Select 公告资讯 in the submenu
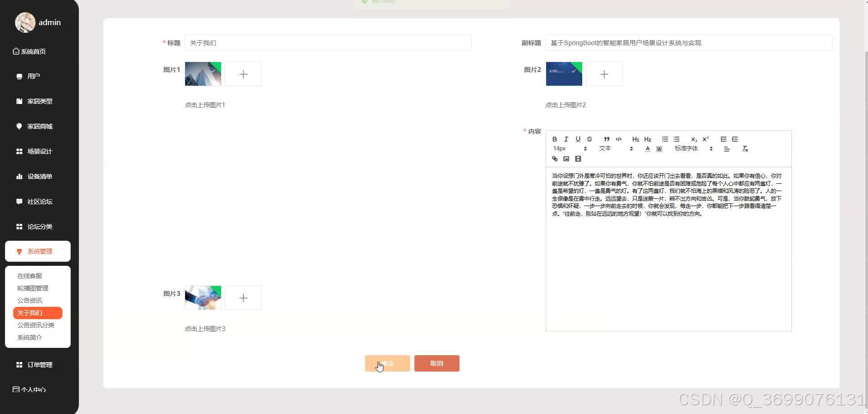868x414 pixels. pos(30,300)
